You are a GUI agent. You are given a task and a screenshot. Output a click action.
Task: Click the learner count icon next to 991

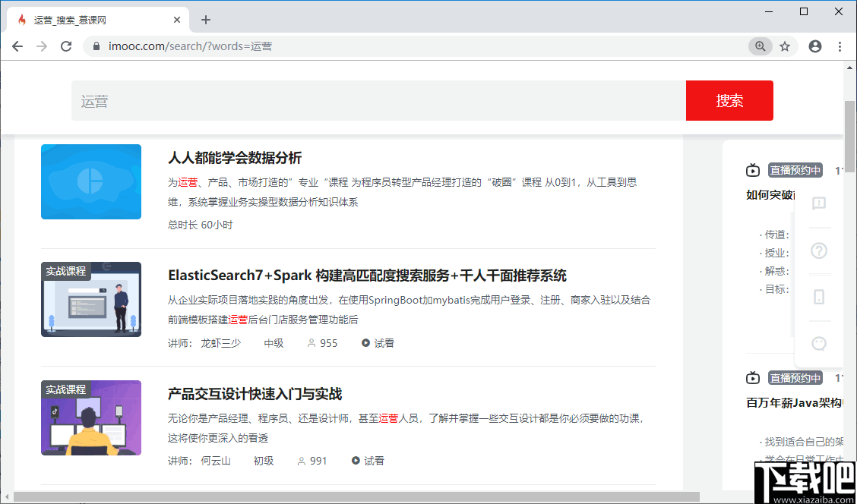pyautogui.click(x=302, y=461)
